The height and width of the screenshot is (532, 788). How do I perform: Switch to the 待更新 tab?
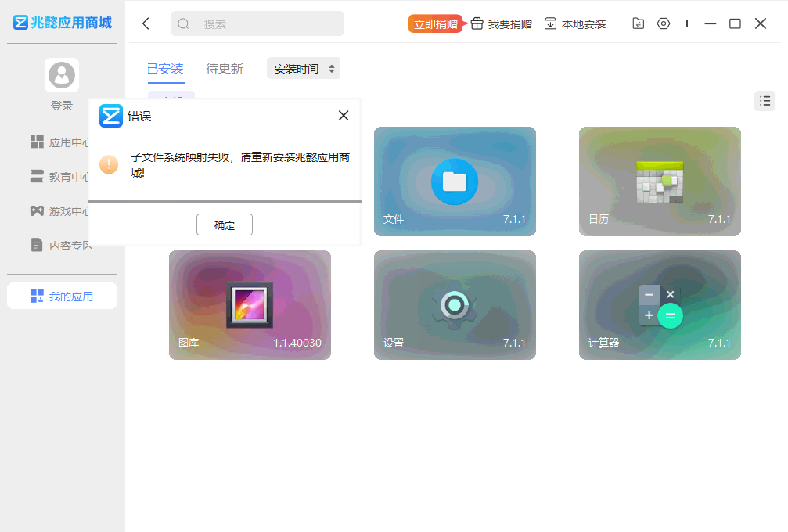225,69
